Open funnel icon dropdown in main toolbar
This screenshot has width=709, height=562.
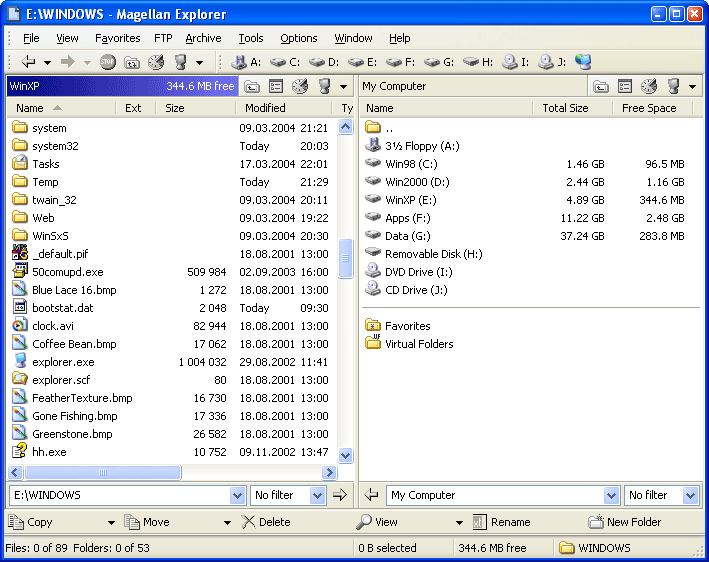(x=199, y=62)
